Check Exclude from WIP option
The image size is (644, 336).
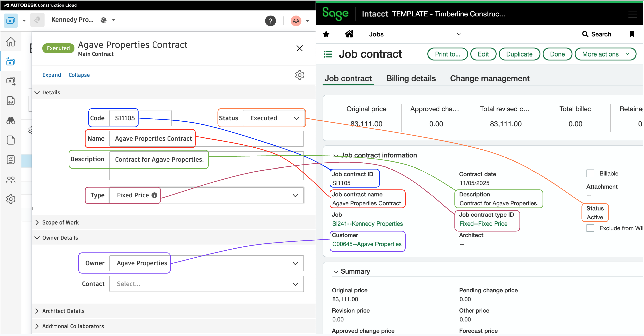tap(590, 228)
